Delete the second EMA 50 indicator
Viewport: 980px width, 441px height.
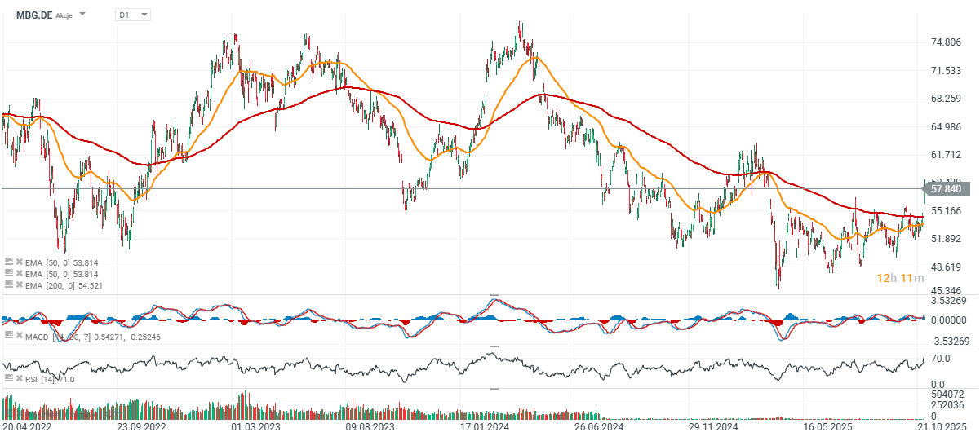19,274
